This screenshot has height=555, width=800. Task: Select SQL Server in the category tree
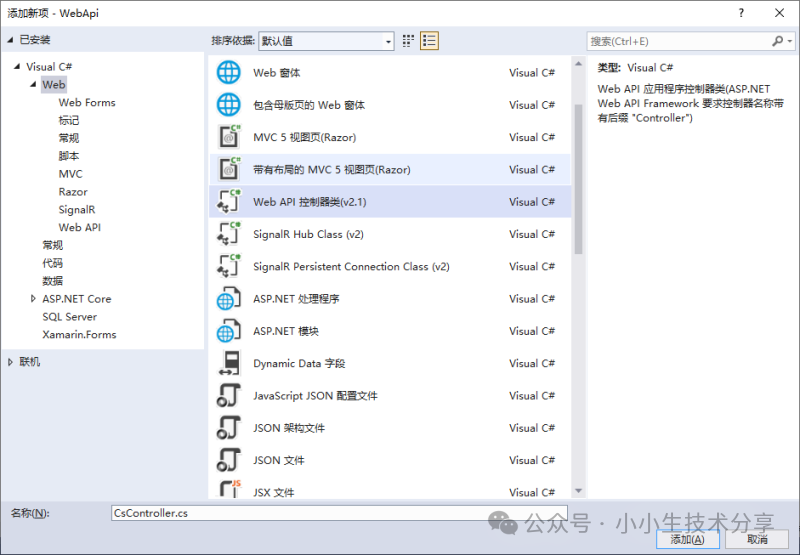coord(69,317)
